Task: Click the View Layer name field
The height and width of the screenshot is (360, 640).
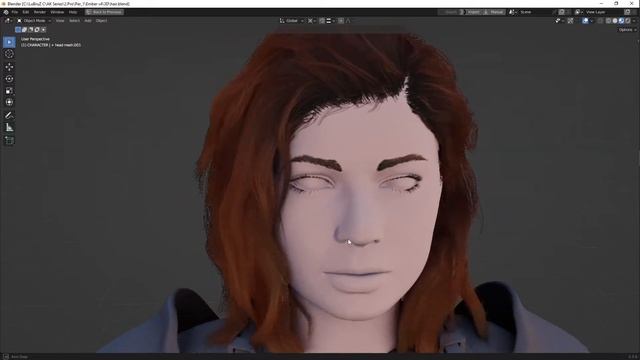Action: click(x=604, y=12)
